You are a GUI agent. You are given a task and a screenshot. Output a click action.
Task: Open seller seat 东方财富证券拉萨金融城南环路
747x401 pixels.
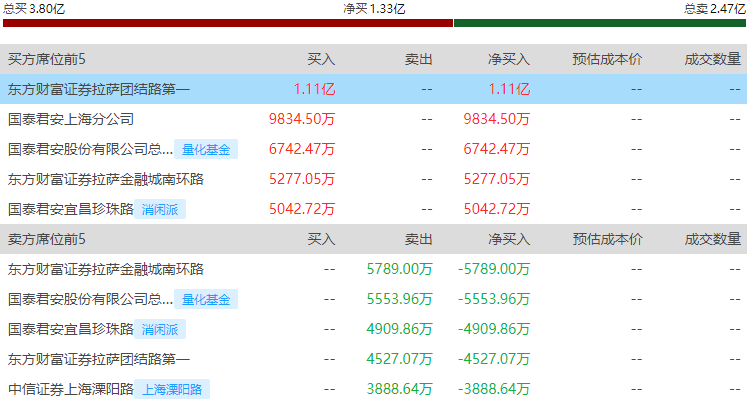(106, 269)
